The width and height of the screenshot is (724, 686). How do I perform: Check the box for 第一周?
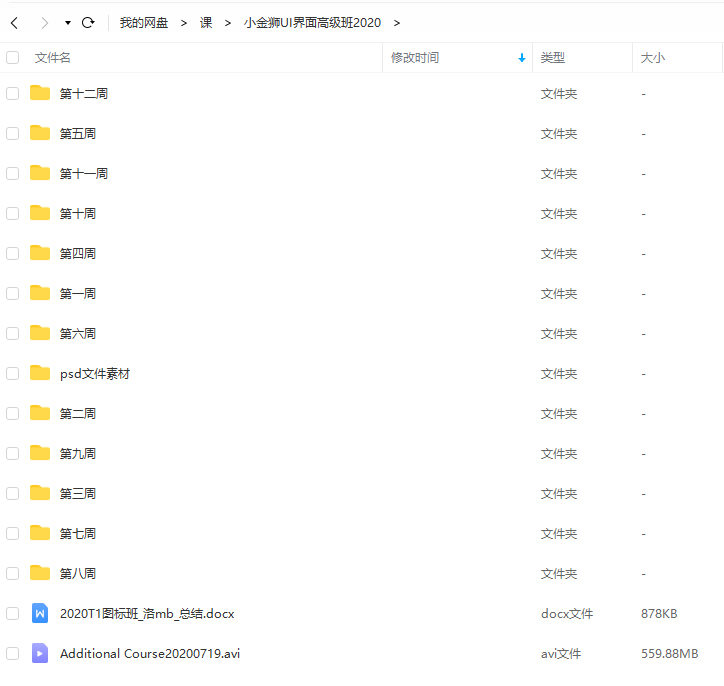point(12,293)
